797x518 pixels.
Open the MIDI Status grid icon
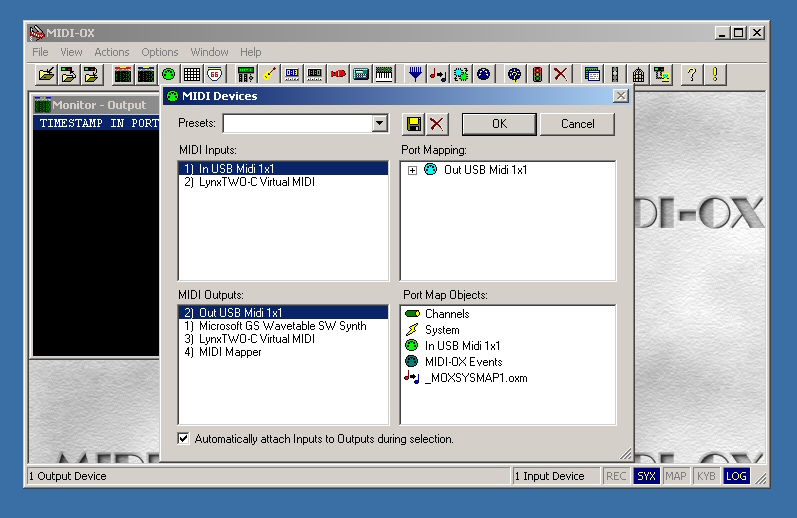pyautogui.click(x=192, y=75)
